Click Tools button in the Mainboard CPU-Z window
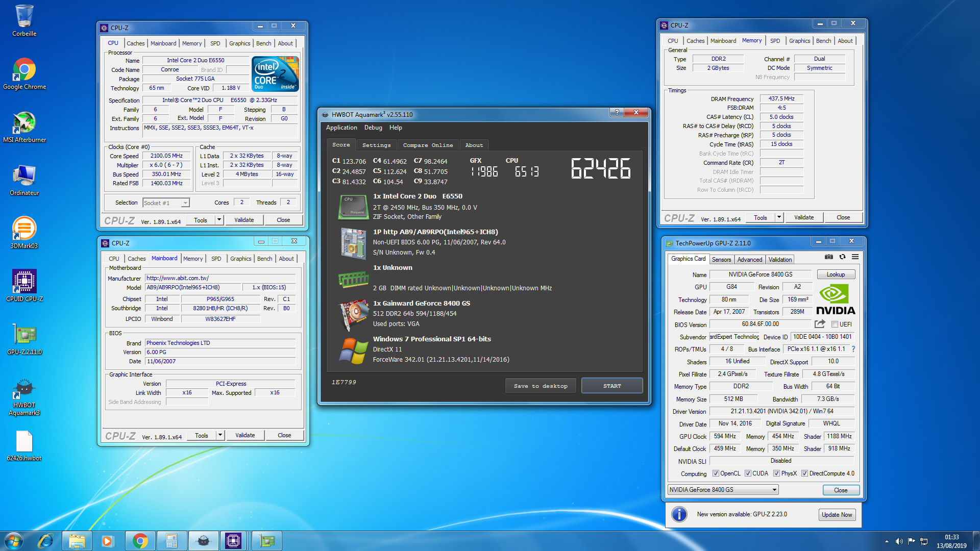This screenshot has width=980, height=551. pyautogui.click(x=201, y=435)
